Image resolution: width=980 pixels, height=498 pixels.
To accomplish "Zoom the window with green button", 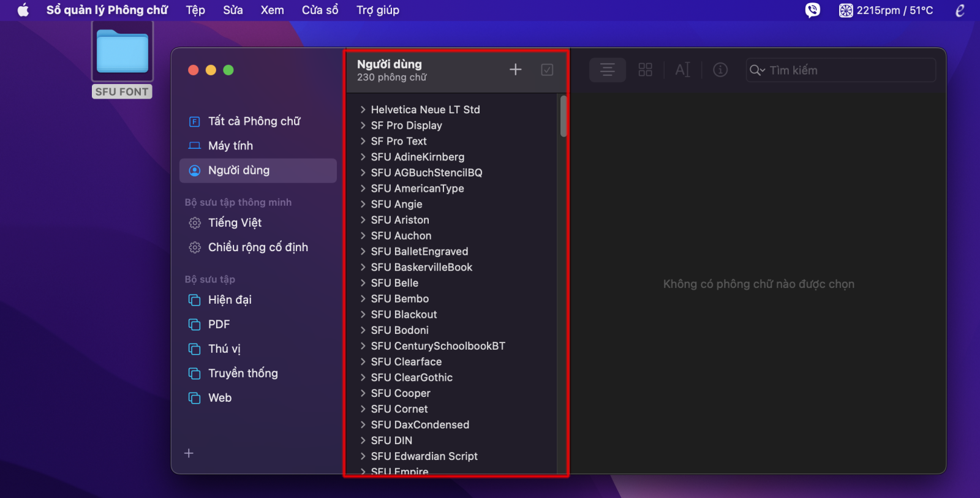I will click(228, 70).
